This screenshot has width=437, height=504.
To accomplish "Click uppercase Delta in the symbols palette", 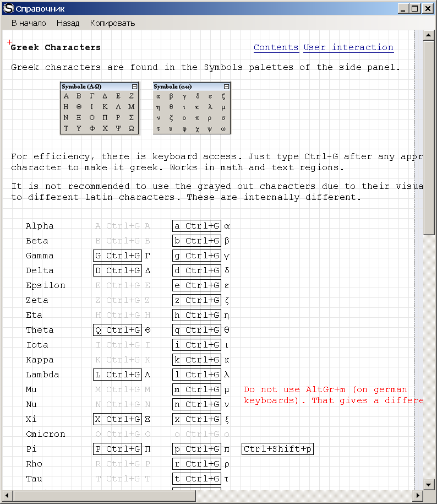I will [x=105, y=96].
